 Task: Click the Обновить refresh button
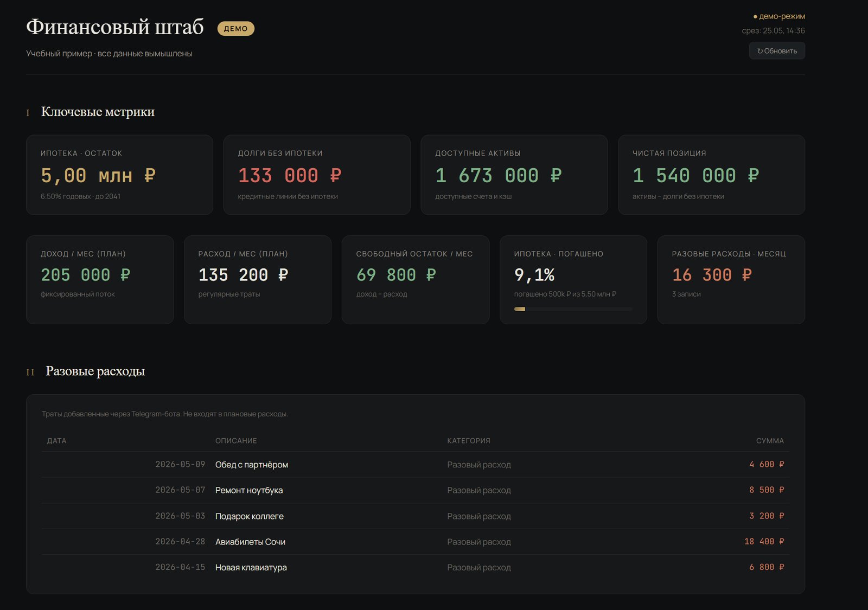point(777,51)
